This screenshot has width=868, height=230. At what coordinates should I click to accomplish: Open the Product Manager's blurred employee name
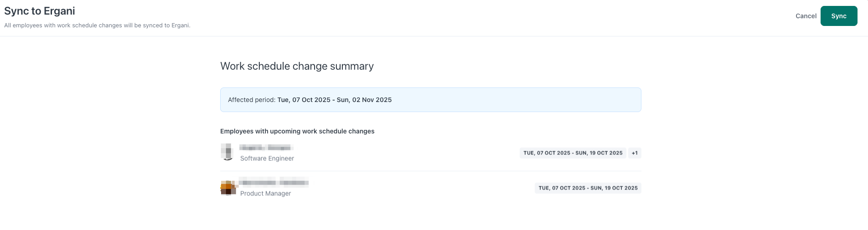274,183
